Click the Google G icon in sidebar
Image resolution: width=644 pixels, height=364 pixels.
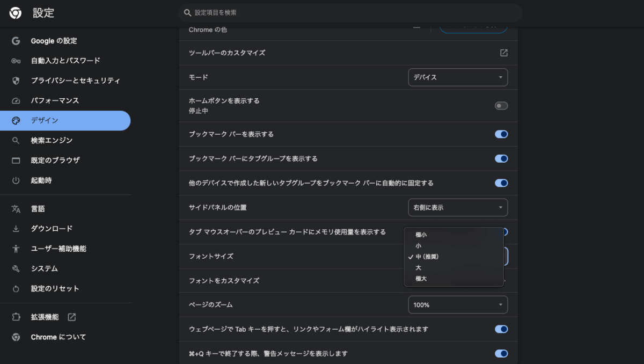click(16, 41)
